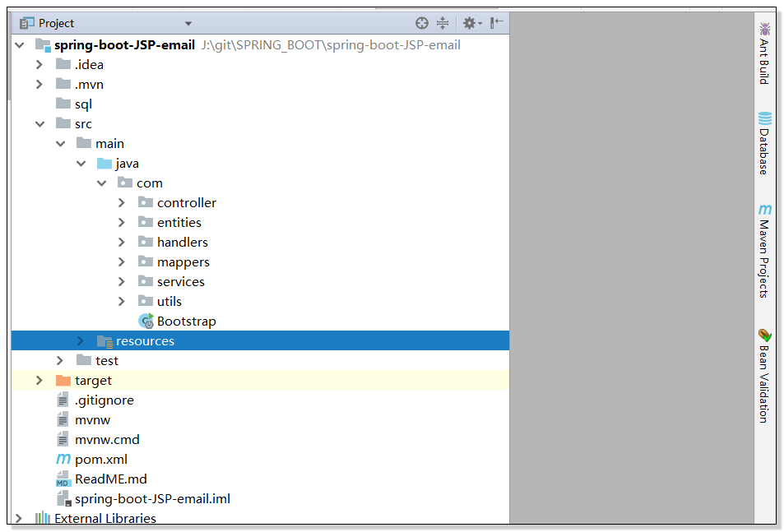Open the Project panel settings gear

(x=469, y=23)
